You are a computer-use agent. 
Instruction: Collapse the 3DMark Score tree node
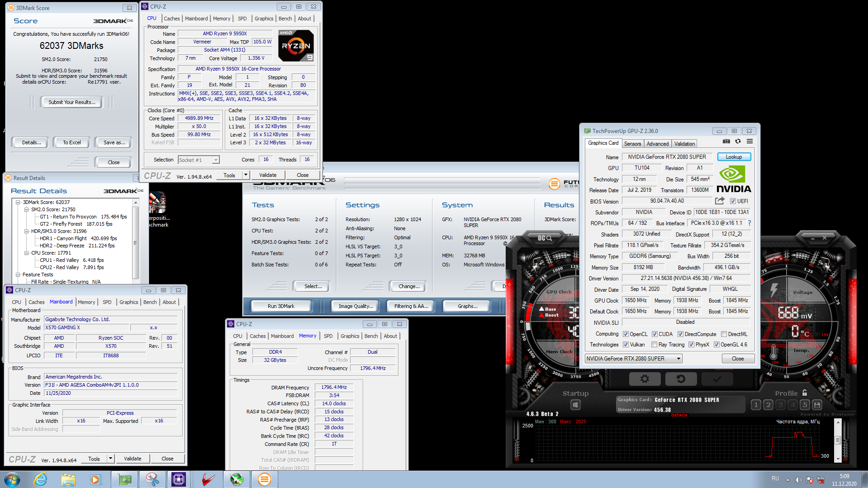point(18,202)
